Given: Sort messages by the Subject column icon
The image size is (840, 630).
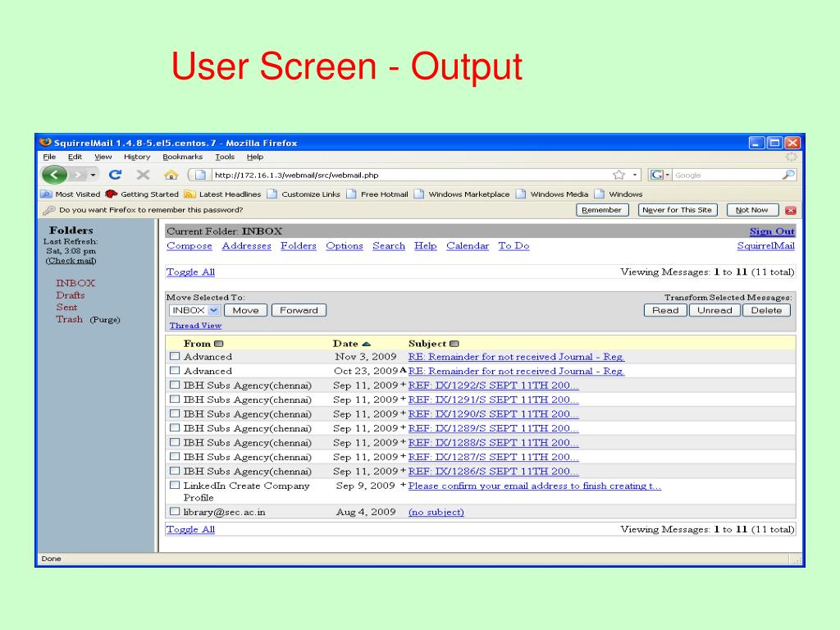Looking at the screenshot, I should tap(454, 344).
